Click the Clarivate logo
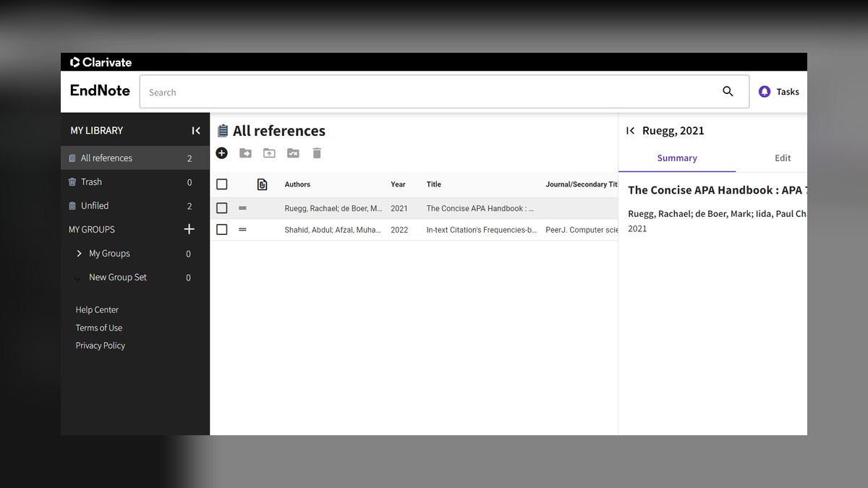The image size is (868, 488). coord(101,62)
